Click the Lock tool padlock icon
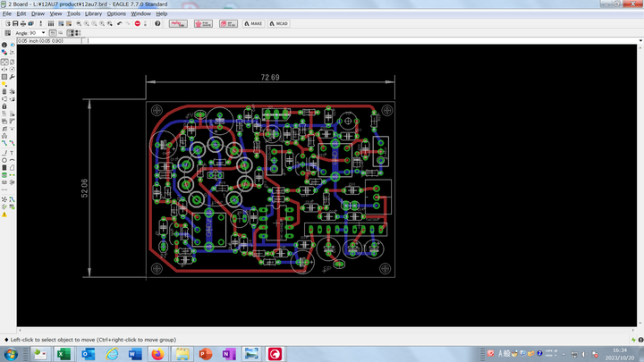The width and height of the screenshot is (644, 362). [x=4, y=106]
